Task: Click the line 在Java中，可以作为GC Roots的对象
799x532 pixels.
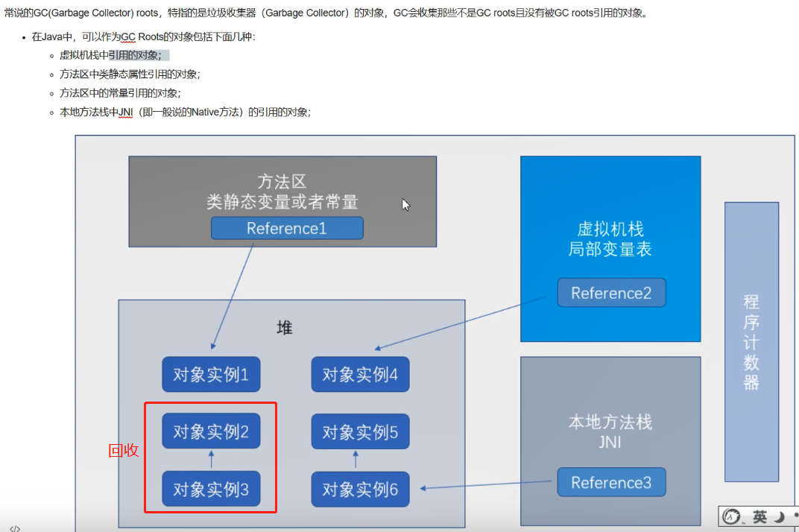Action: click(143, 37)
